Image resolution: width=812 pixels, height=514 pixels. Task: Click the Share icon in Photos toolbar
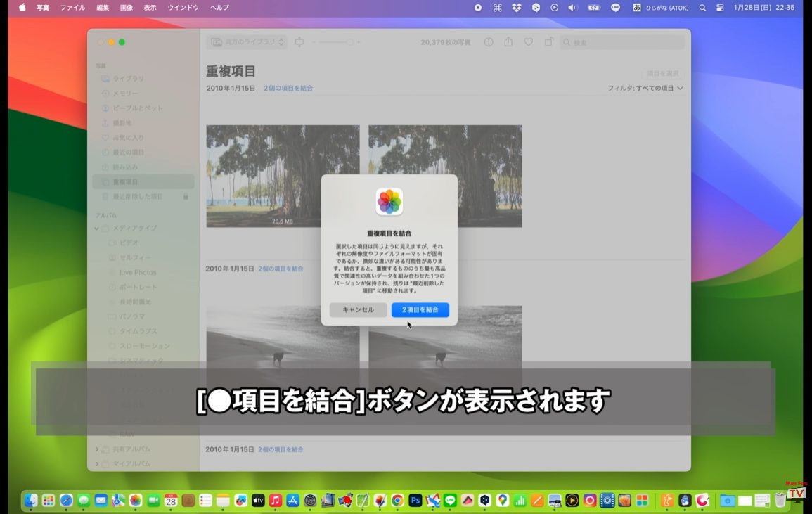click(508, 42)
